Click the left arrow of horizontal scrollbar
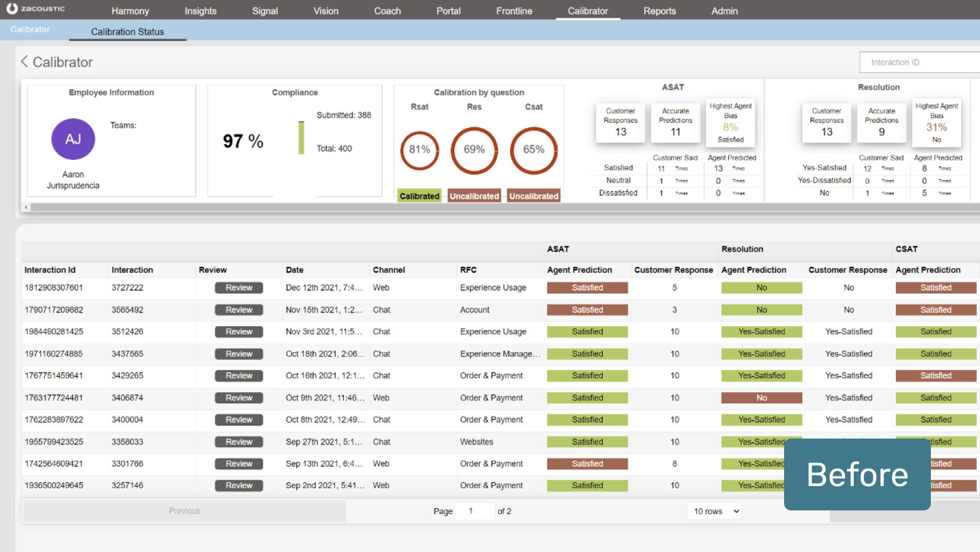The image size is (980, 552). [x=26, y=207]
